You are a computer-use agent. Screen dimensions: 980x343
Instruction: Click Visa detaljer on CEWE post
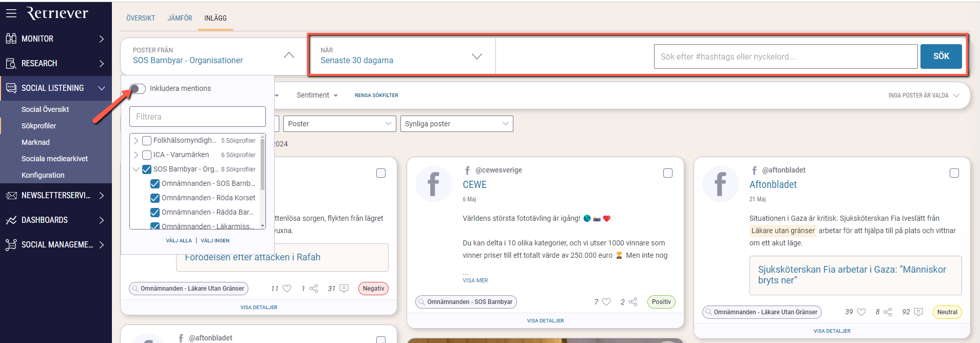click(x=545, y=321)
